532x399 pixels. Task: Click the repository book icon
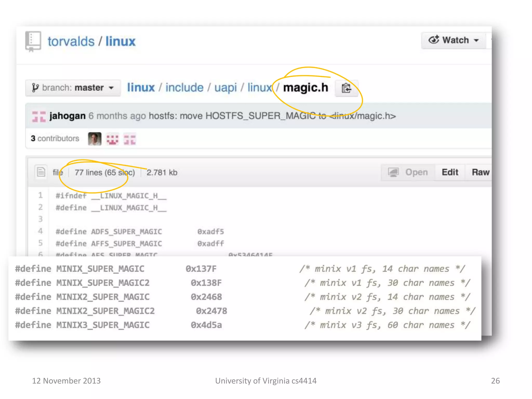pos(33,41)
